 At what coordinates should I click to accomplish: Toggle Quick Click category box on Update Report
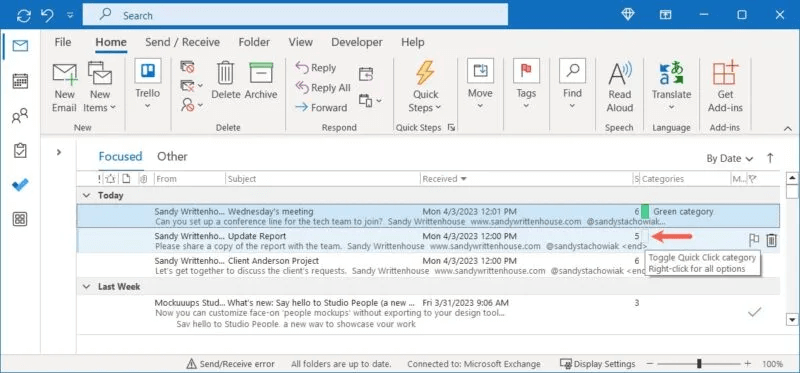tap(645, 236)
